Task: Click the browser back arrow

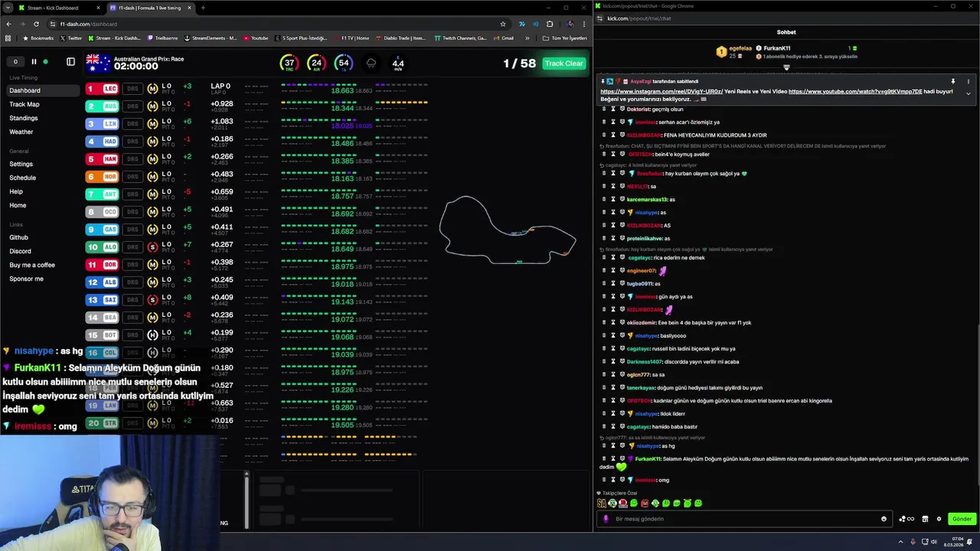Action: point(8,24)
